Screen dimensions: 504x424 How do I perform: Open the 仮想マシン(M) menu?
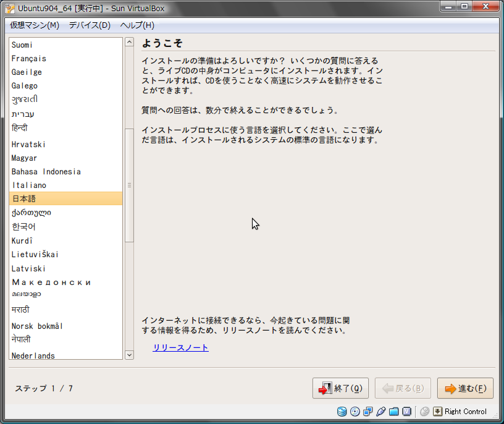click(x=35, y=25)
